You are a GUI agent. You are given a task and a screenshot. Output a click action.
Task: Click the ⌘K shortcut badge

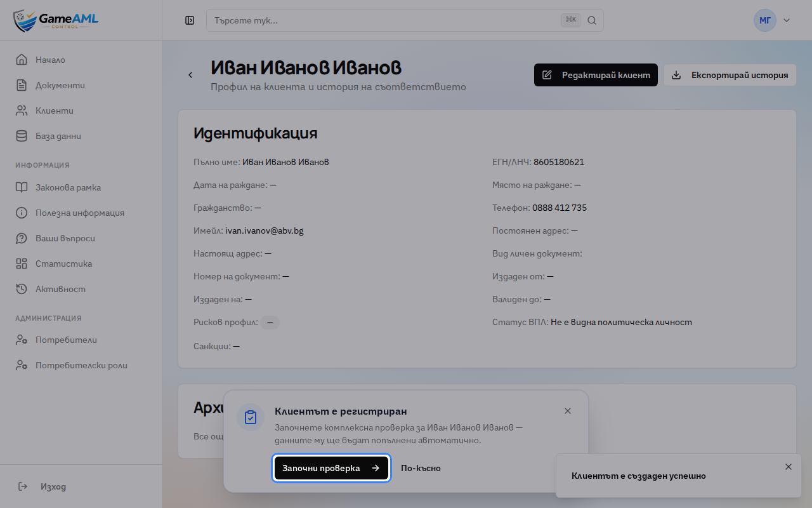[x=571, y=20]
